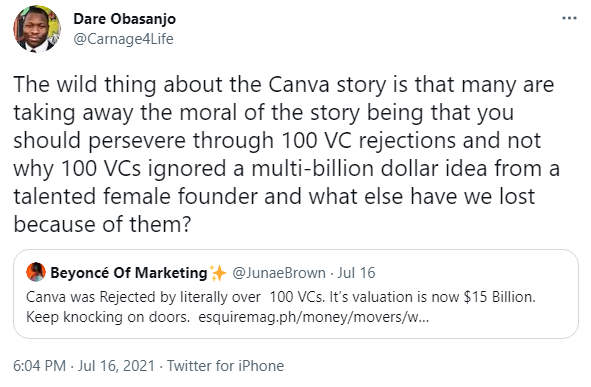Click the sparkle emoji beside Marketing
The width and height of the screenshot is (591, 387).
(218, 273)
